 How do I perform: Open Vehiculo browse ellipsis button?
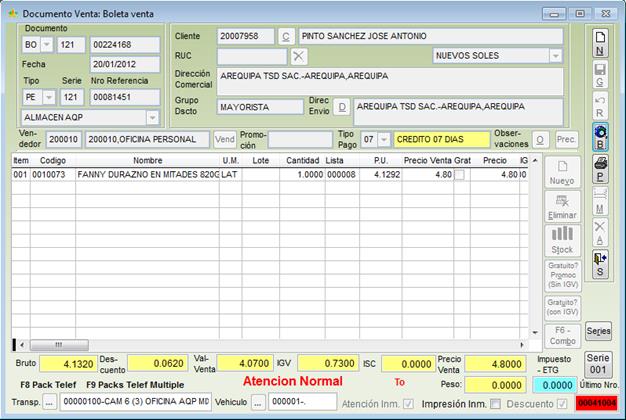258,402
